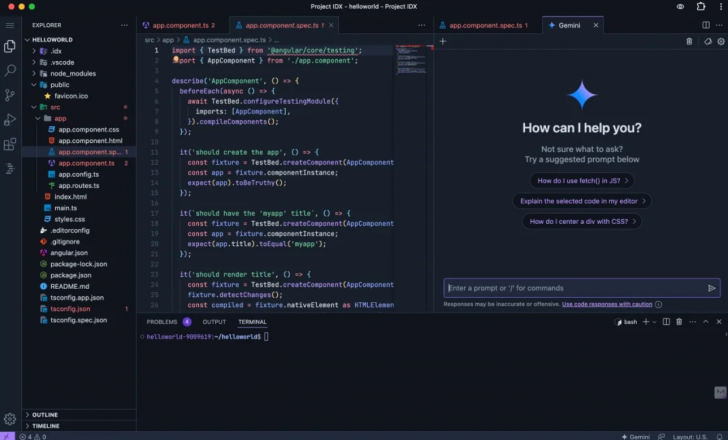Open new terminal profile dropdown arrow
This screenshot has width=728, height=440.
coord(655,322)
